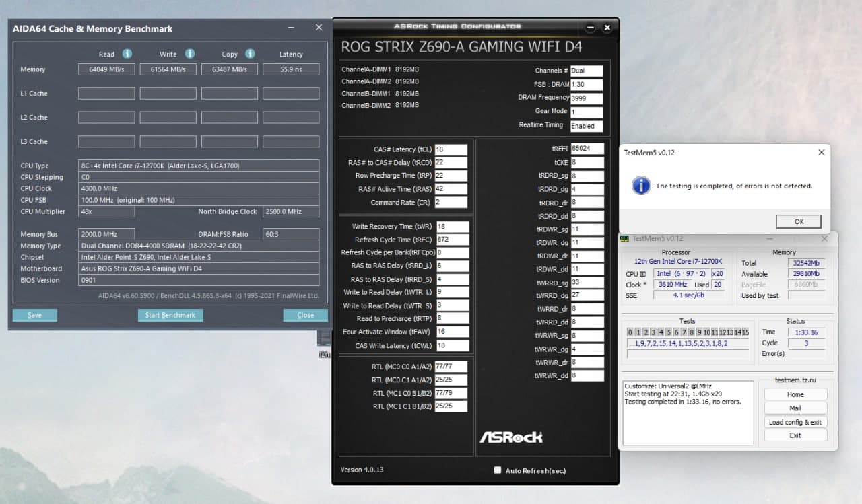862x504 pixels.
Task: Select the tWRRD_sg field showing 33
Action: 587,283
